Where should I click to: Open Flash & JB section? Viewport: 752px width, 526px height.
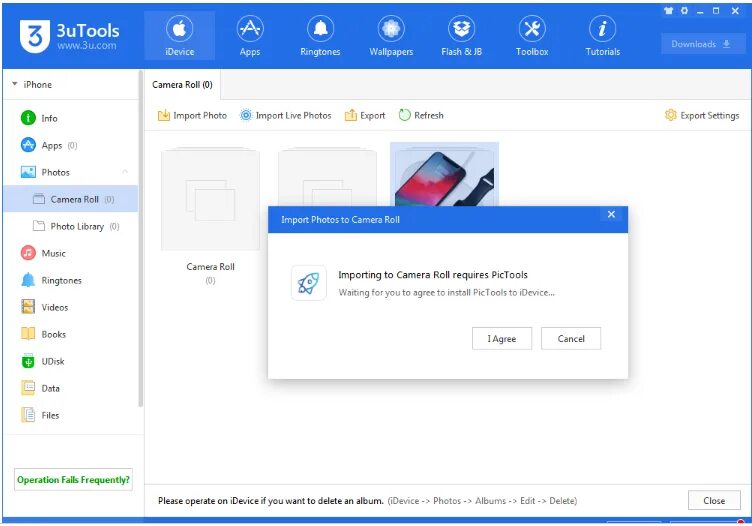tap(461, 36)
